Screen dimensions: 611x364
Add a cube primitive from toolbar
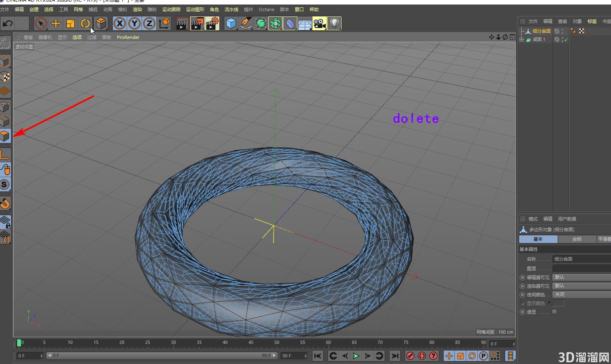pyautogui.click(x=231, y=23)
